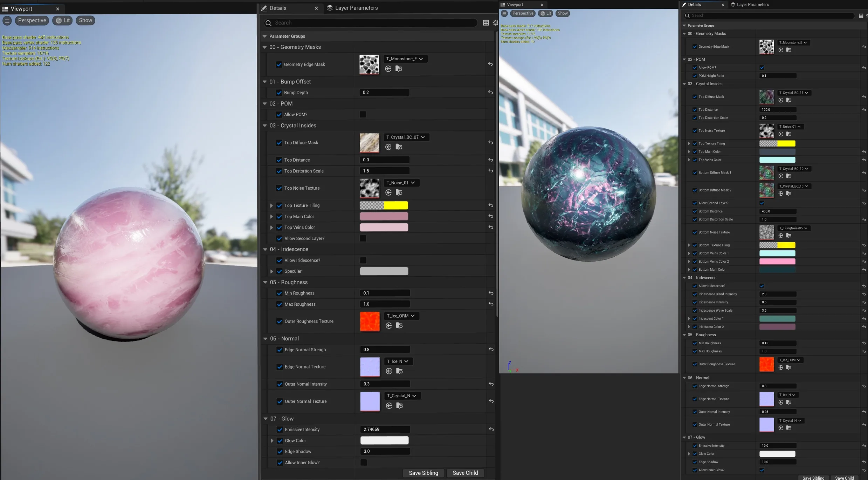868x480 pixels.
Task: Browse to Outer Roughness Texture T_Ice_ORM (left panel)
Action: pos(399,326)
